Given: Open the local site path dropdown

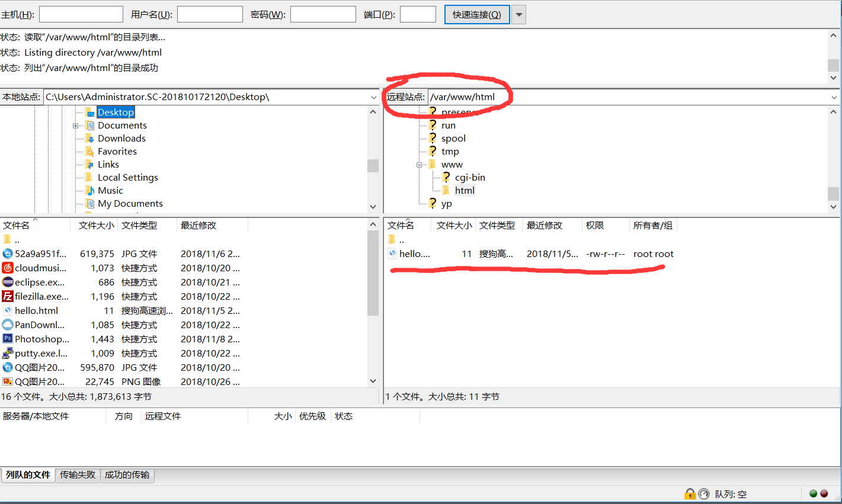Looking at the screenshot, I should pyautogui.click(x=373, y=97).
